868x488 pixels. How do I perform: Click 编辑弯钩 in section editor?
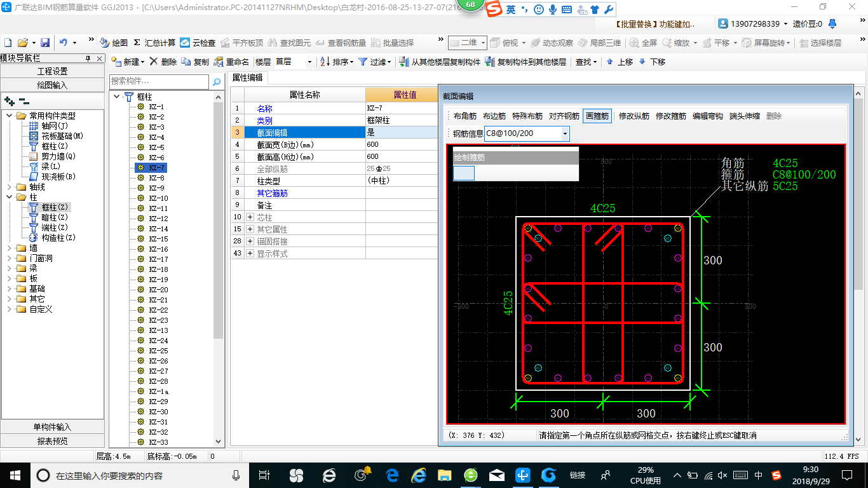click(x=707, y=116)
